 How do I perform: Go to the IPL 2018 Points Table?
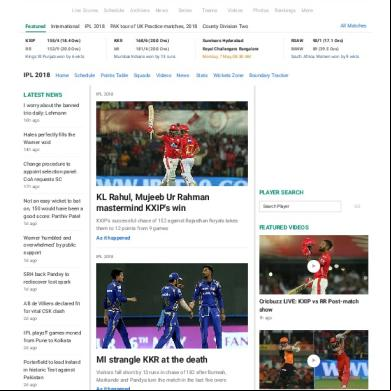click(114, 75)
